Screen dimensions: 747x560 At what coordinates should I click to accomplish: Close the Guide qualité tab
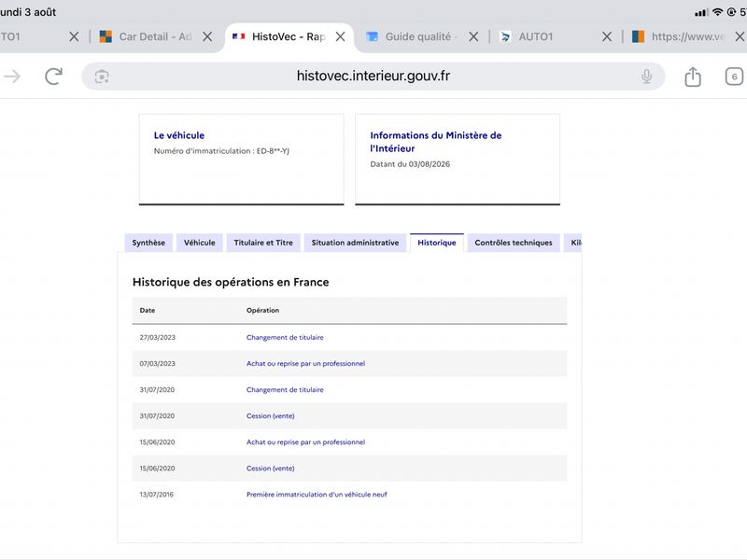point(473,36)
